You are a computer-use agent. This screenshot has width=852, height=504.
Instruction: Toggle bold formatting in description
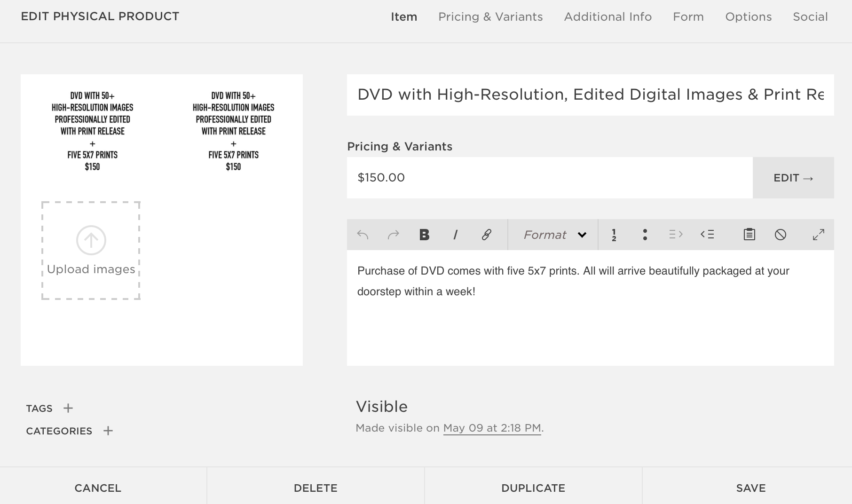point(424,235)
